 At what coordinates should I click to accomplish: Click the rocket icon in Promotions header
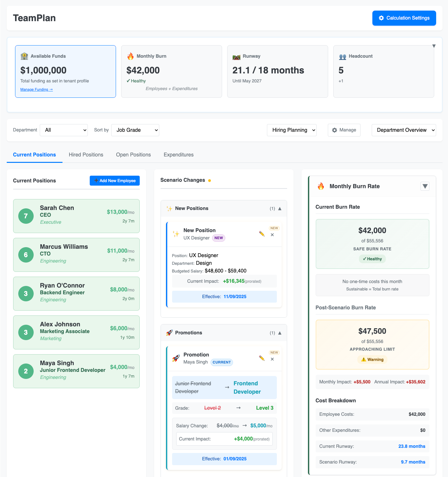click(169, 333)
